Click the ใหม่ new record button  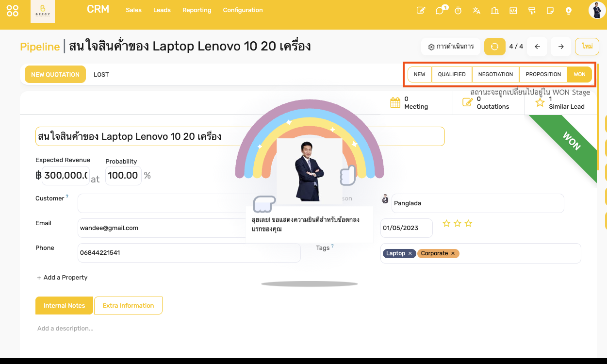click(588, 47)
